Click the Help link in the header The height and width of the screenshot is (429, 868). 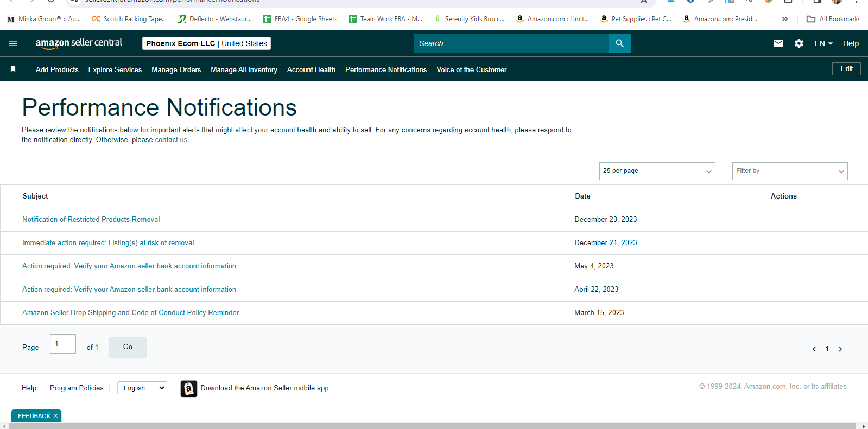(x=851, y=43)
